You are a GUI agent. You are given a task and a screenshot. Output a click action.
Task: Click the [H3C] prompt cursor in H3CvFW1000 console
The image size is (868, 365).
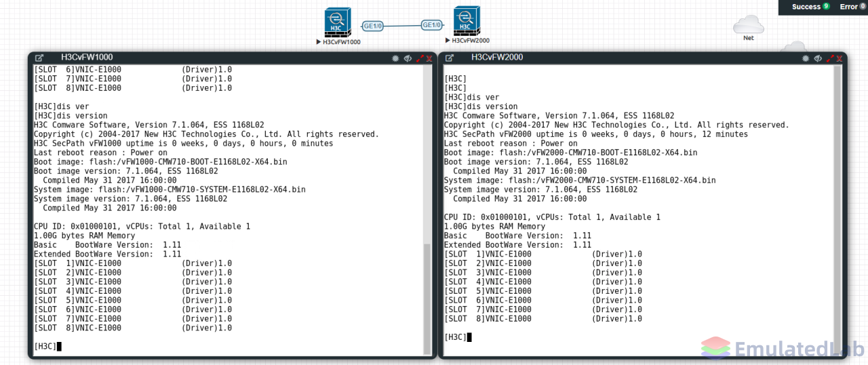pyautogui.click(x=59, y=347)
